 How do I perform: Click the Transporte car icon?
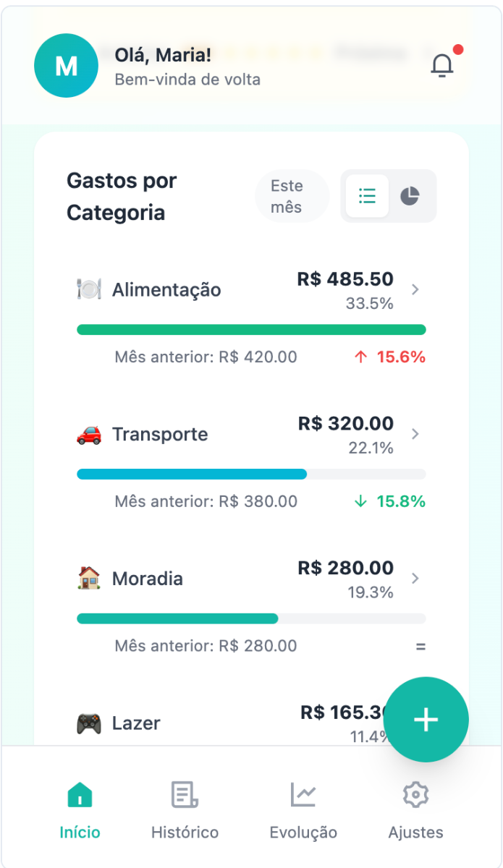coord(90,433)
